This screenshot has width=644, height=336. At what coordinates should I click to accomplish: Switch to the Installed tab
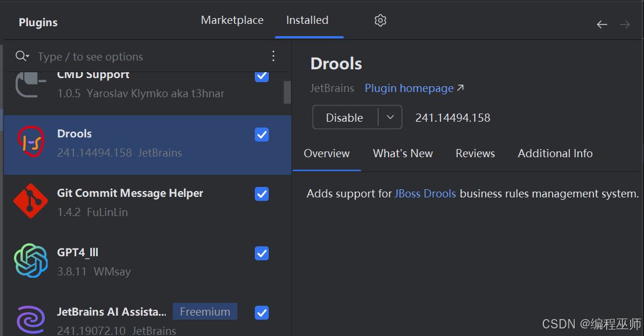307,20
